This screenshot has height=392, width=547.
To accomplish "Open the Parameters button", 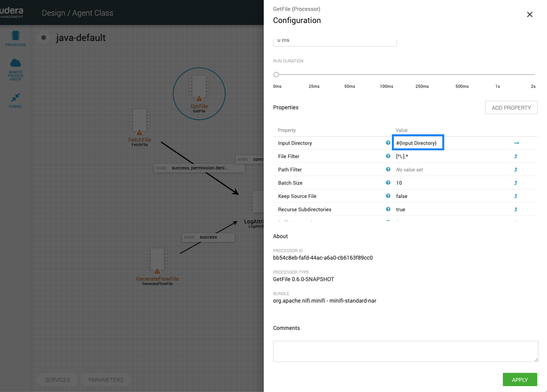I will pyautogui.click(x=105, y=380).
